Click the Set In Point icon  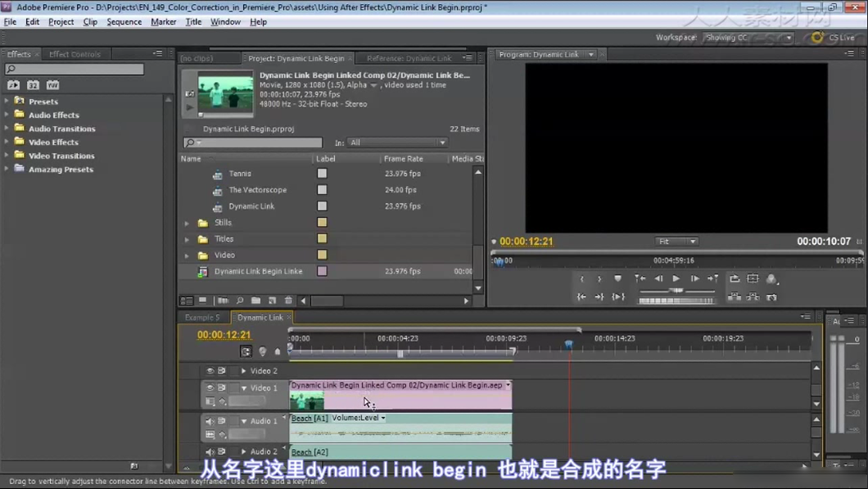tap(581, 279)
